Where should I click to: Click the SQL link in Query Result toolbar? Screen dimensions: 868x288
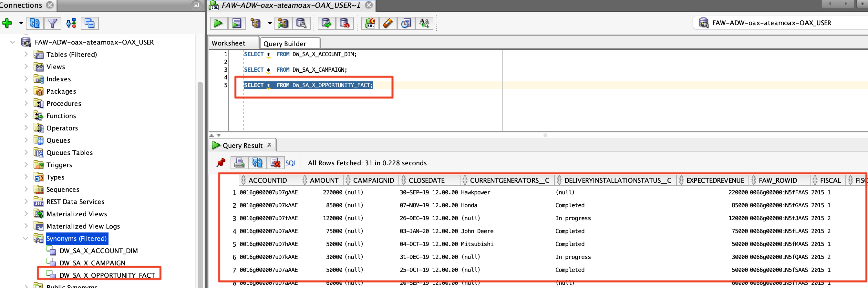[291, 163]
